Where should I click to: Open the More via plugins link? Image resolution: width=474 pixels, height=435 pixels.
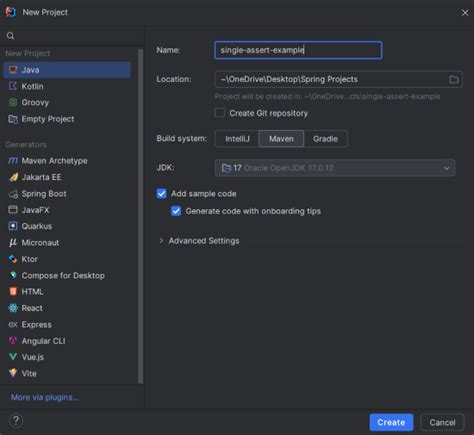click(45, 397)
